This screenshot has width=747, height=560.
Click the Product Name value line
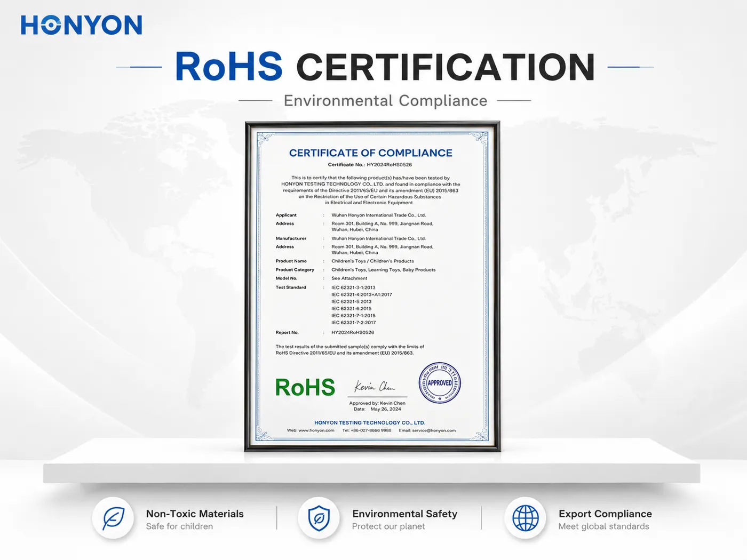click(372, 261)
